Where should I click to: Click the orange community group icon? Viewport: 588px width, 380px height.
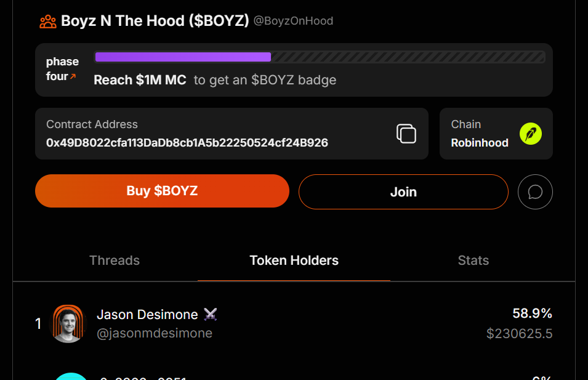coord(48,22)
